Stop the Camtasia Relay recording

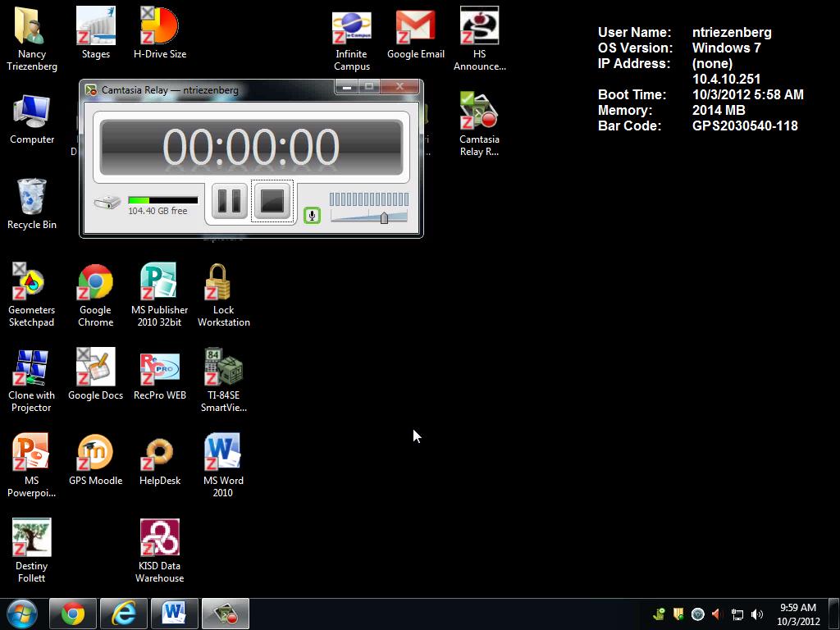point(272,201)
